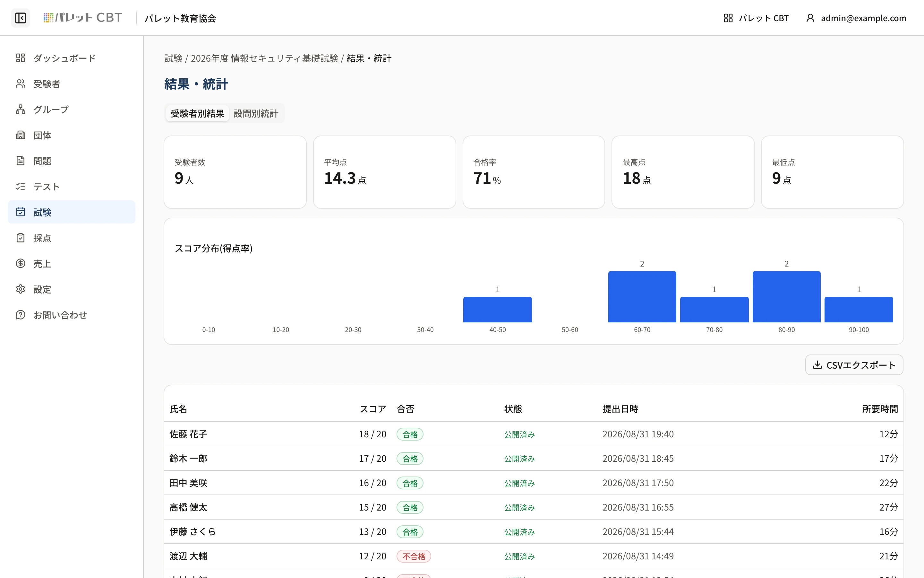The height and width of the screenshot is (578, 924).
Task: Click the 平均点 14.3 card
Action: [384, 172]
